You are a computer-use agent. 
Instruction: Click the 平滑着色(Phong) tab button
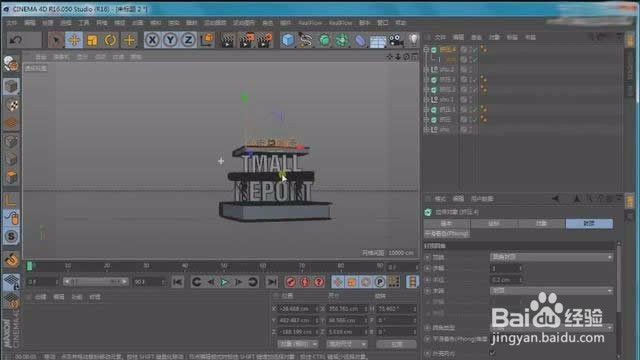(x=447, y=234)
